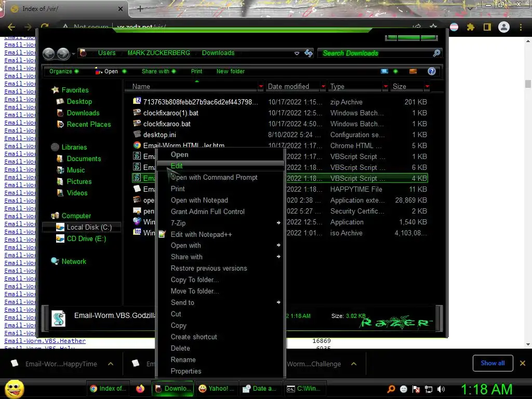Click the refresh icon beside the address bar

[x=309, y=54]
